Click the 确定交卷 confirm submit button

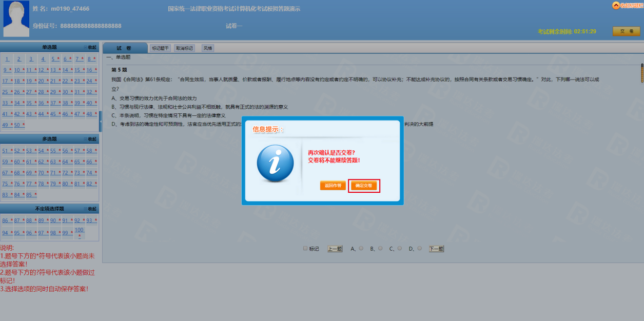tap(364, 186)
